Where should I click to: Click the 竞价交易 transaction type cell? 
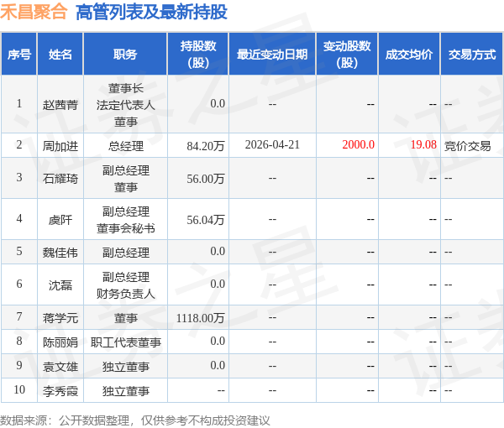coord(468,145)
